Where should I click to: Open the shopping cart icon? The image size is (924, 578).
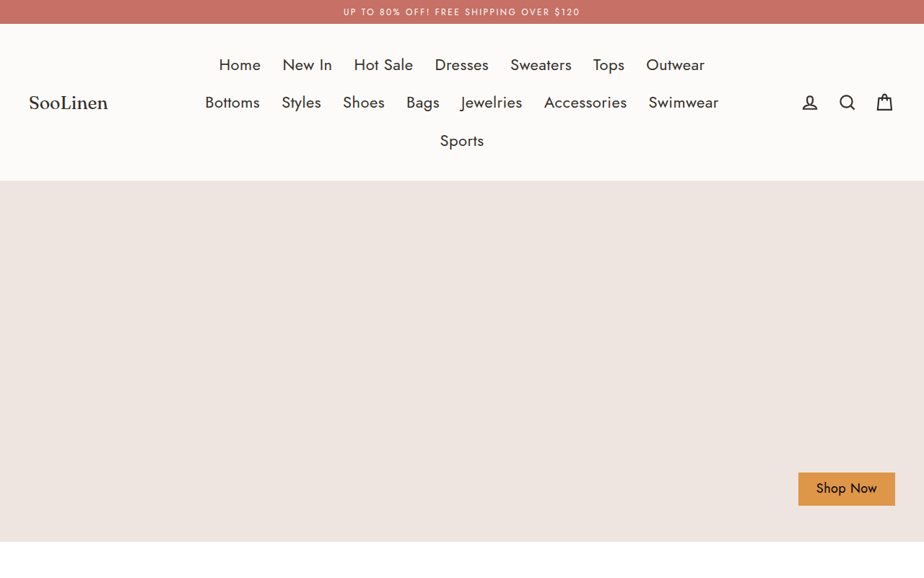885,103
